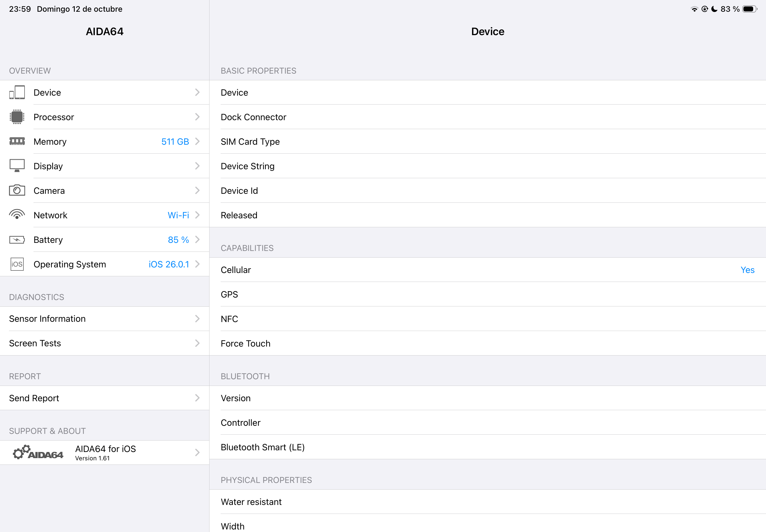Click the Processor chip icon

[x=17, y=117]
